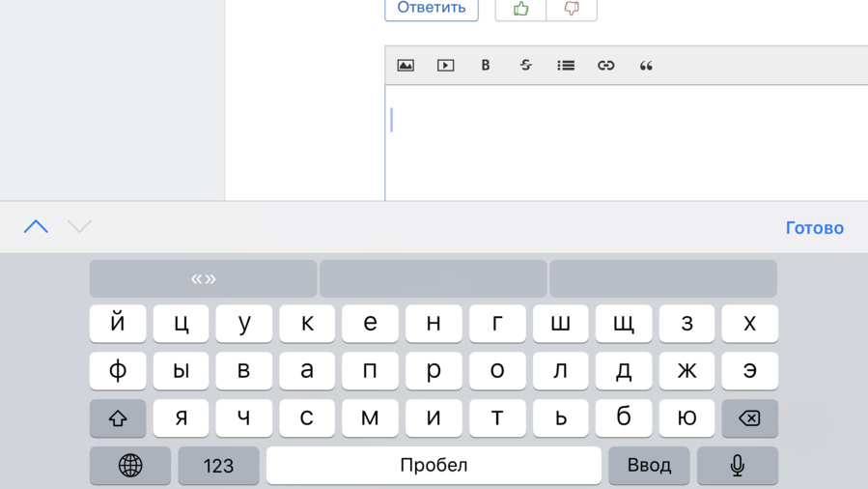Tap the н key
The width and height of the screenshot is (868, 489).
[434, 324]
